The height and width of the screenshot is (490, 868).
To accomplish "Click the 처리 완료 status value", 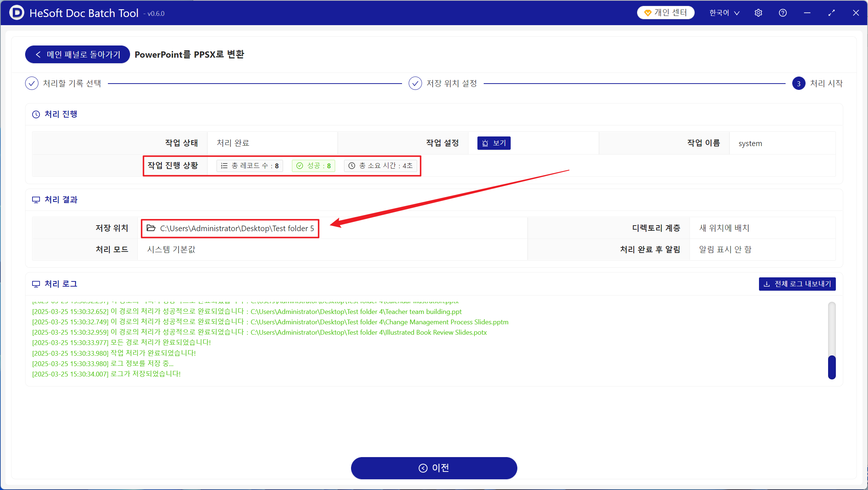I will (x=233, y=143).
